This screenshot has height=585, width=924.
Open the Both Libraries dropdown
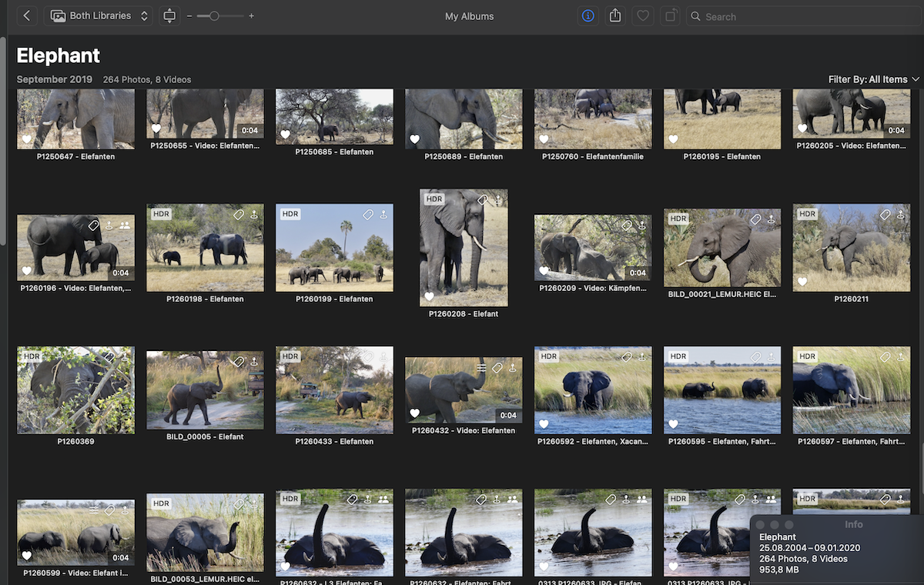pos(99,15)
